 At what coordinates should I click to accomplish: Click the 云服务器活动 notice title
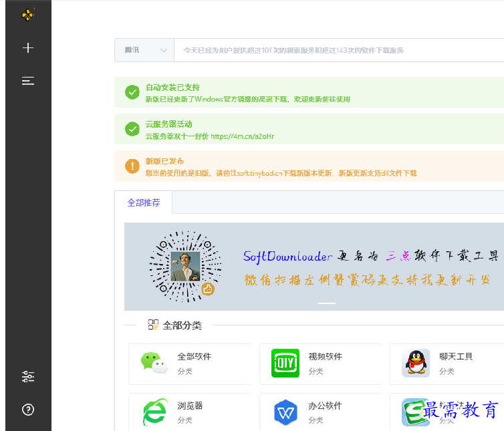[168, 124]
